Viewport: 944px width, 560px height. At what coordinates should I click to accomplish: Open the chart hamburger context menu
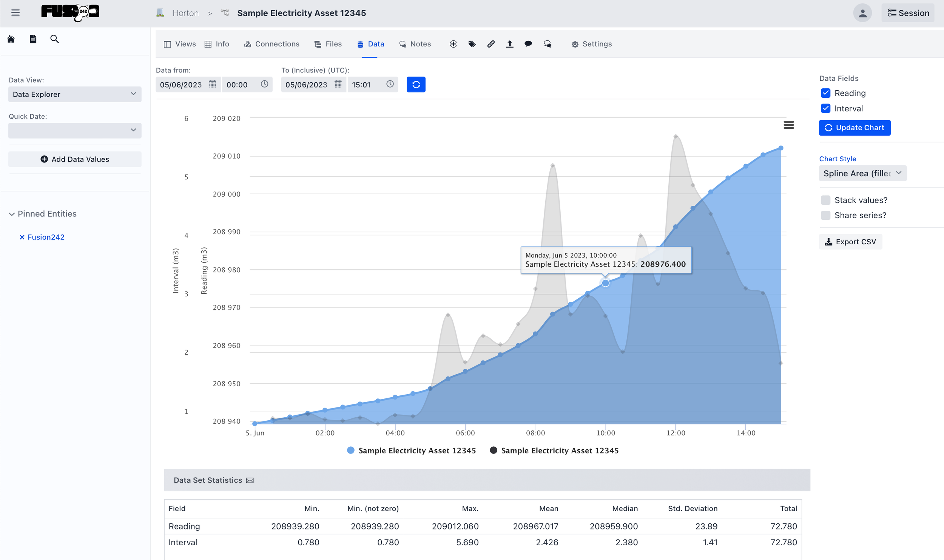click(788, 125)
